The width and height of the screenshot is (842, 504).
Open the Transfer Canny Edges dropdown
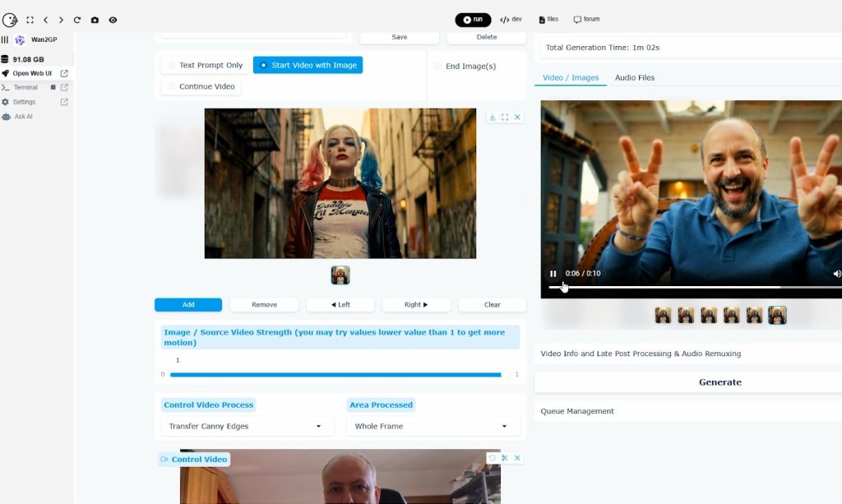point(246,426)
